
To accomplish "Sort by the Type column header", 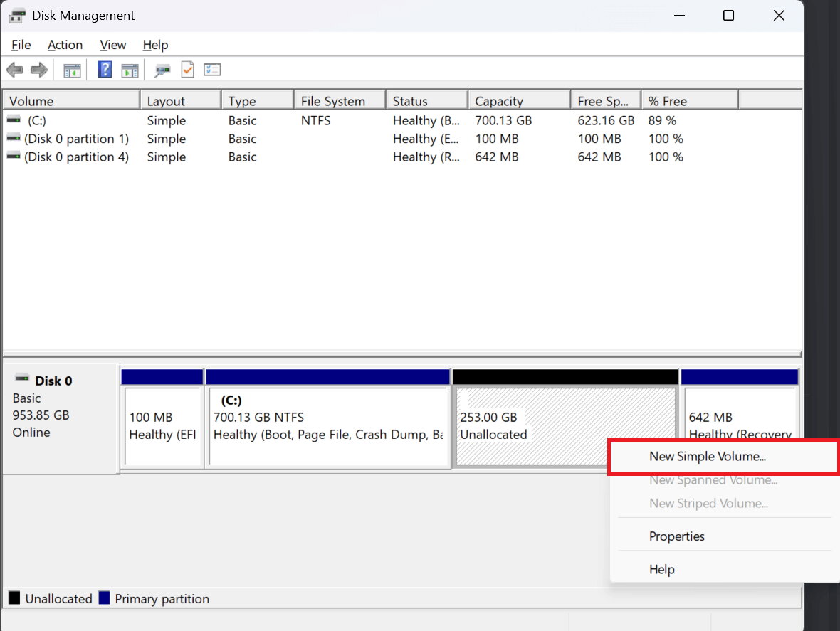I will click(x=258, y=100).
